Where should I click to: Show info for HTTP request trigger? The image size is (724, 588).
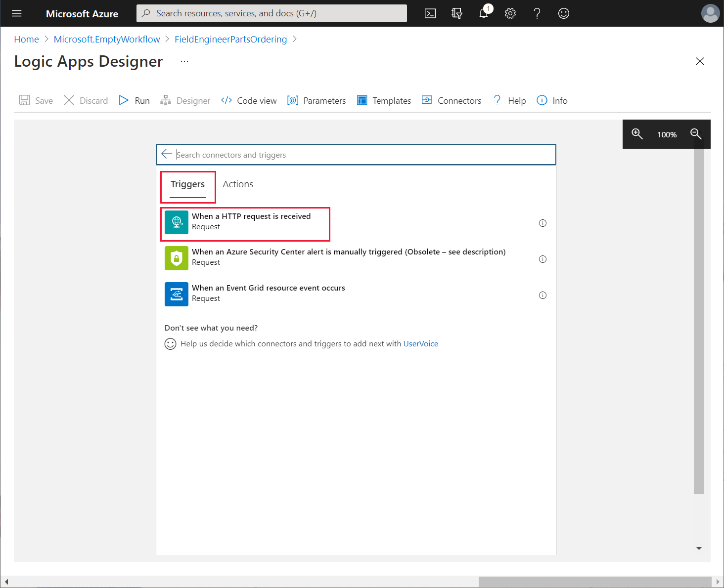tap(543, 223)
